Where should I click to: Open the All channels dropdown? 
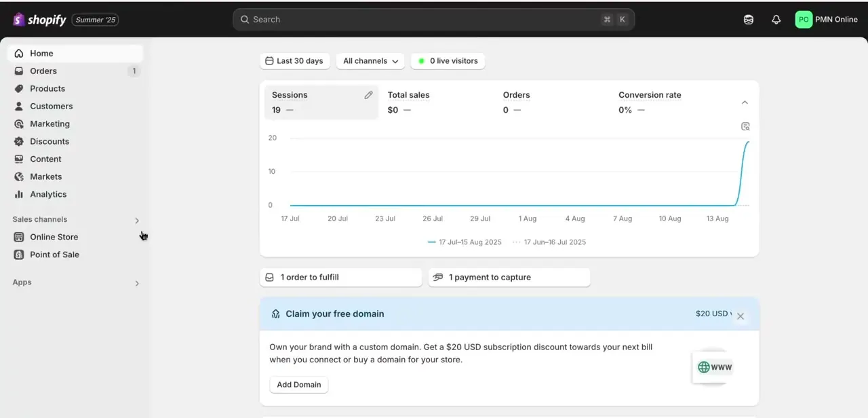coord(370,61)
